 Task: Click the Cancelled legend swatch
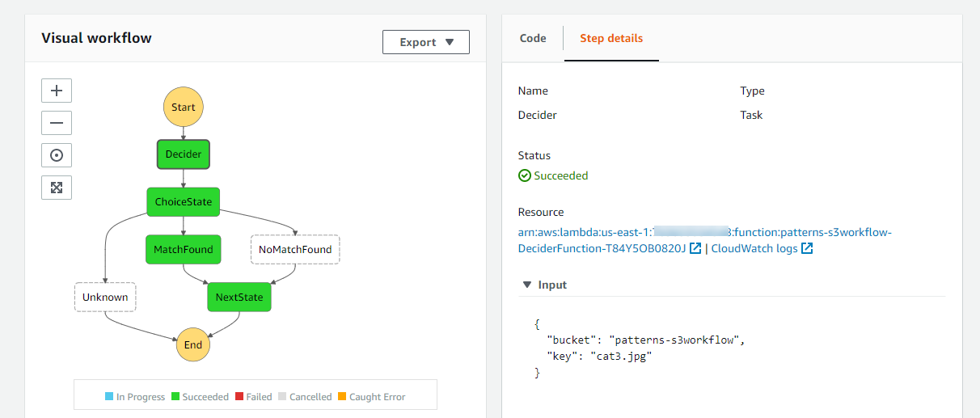click(x=282, y=397)
